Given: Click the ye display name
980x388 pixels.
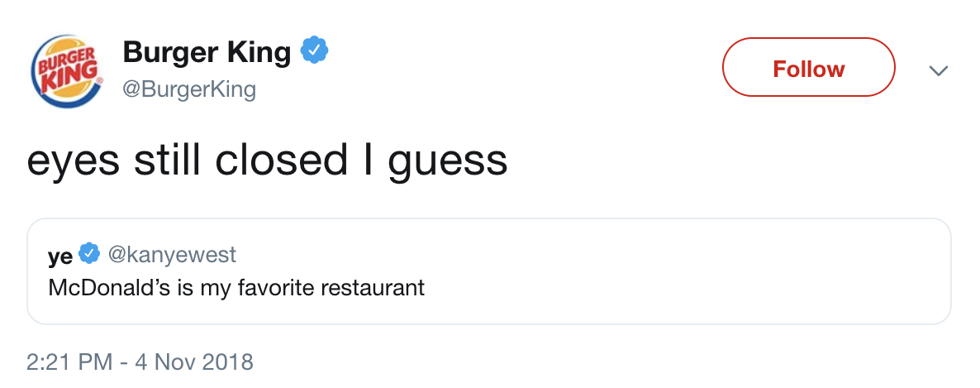Looking at the screenshot, I should 60,256.
